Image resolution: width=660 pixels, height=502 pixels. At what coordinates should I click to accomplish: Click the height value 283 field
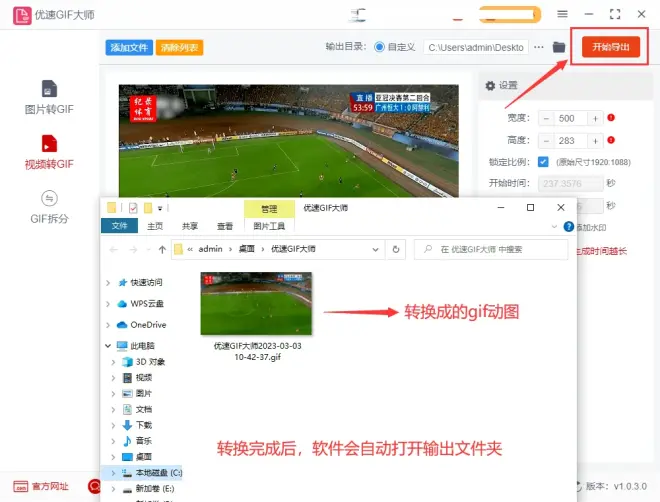(x=571, y=141)
